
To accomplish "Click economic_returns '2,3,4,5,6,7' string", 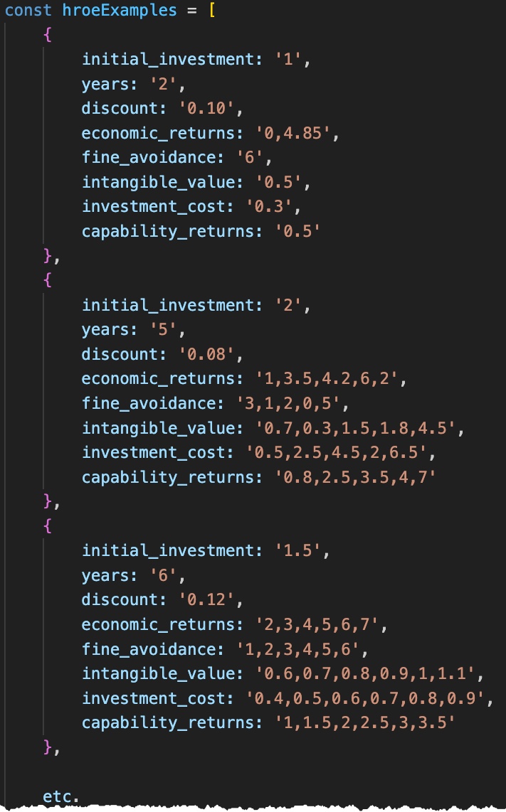I will (x=318, y=624).
